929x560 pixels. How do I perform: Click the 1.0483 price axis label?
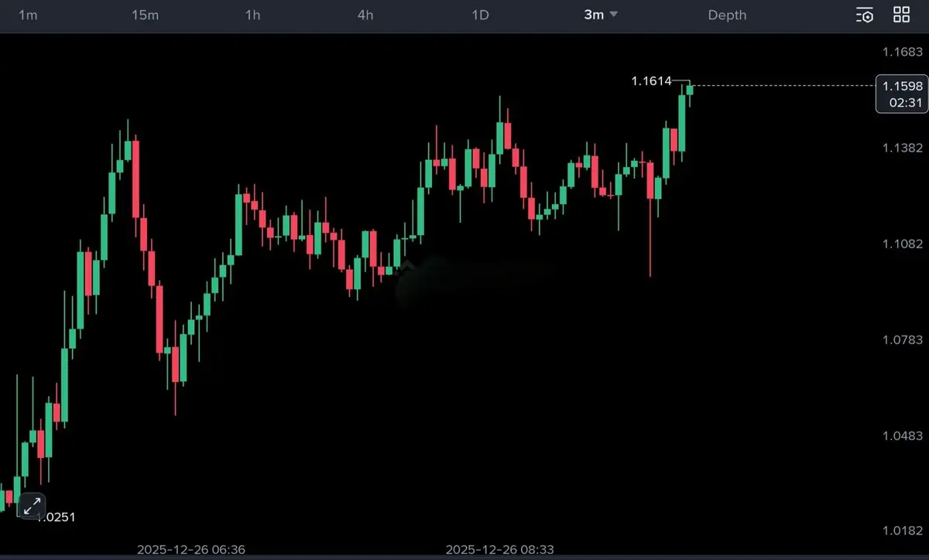click(902, 435)
